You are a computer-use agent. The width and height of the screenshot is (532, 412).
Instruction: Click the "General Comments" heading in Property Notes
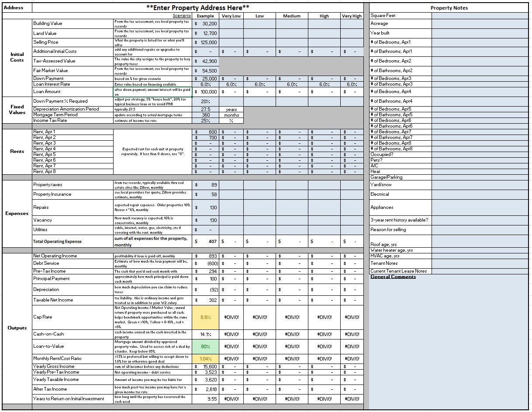394,277
